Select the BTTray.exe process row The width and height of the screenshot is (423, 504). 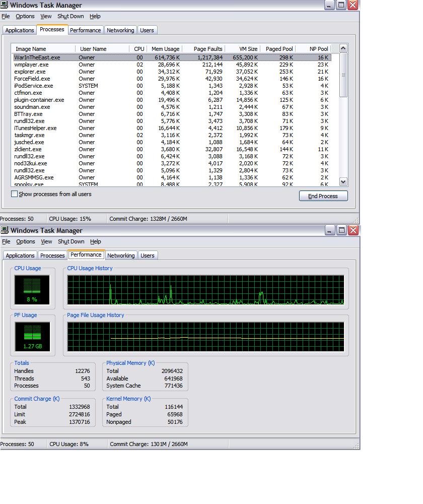click(x=172, y=114)
